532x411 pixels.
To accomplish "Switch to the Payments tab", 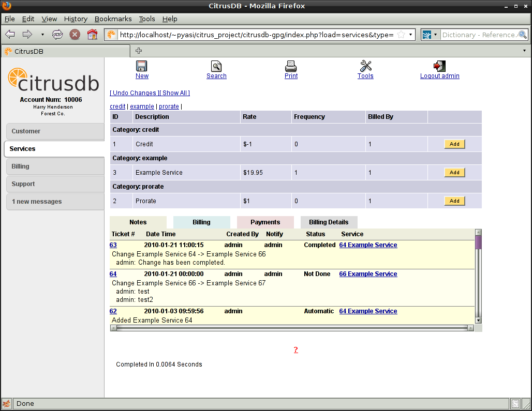I will [265, 222].
